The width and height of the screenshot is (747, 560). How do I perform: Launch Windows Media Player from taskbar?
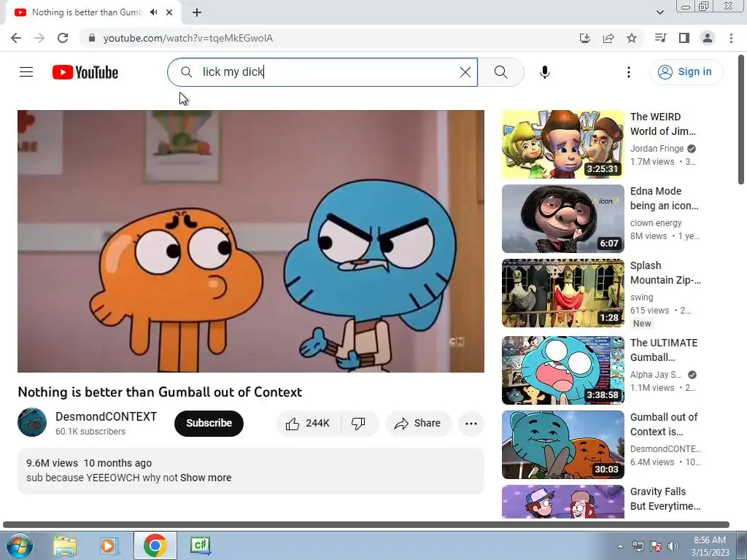pos(109,545)
